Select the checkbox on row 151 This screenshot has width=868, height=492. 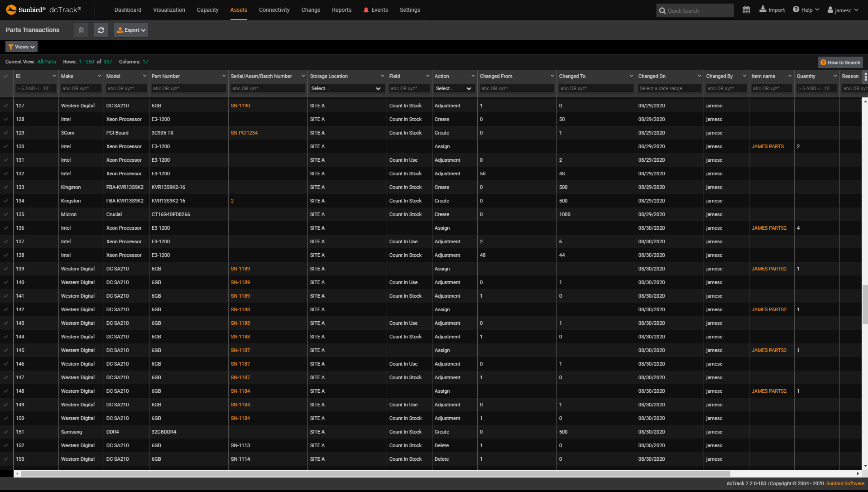point(5,432)
